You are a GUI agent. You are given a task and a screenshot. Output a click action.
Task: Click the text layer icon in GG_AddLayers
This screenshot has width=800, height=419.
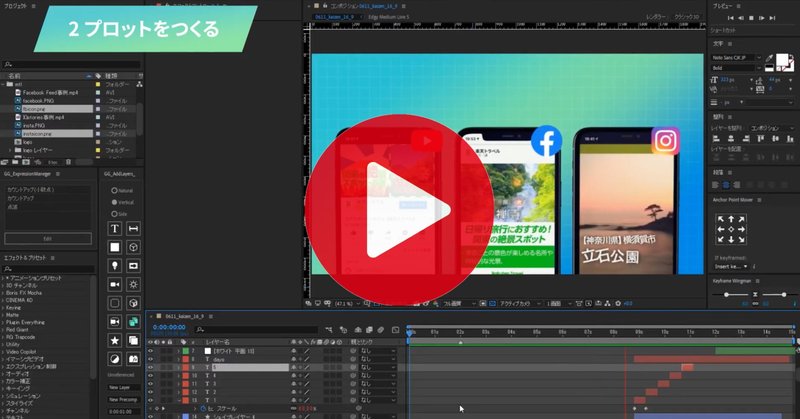tap(115, 229)
